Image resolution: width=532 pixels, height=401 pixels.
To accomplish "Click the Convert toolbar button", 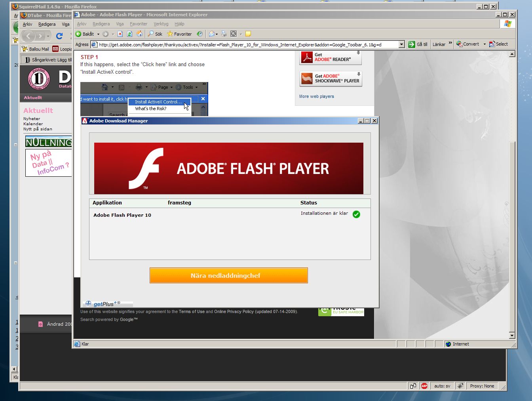I will click(x=468, y=44).
